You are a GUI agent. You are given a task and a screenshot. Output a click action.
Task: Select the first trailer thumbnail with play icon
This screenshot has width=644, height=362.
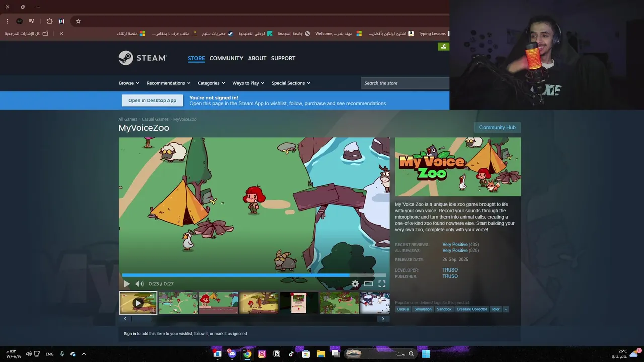(x=138, y=303)
